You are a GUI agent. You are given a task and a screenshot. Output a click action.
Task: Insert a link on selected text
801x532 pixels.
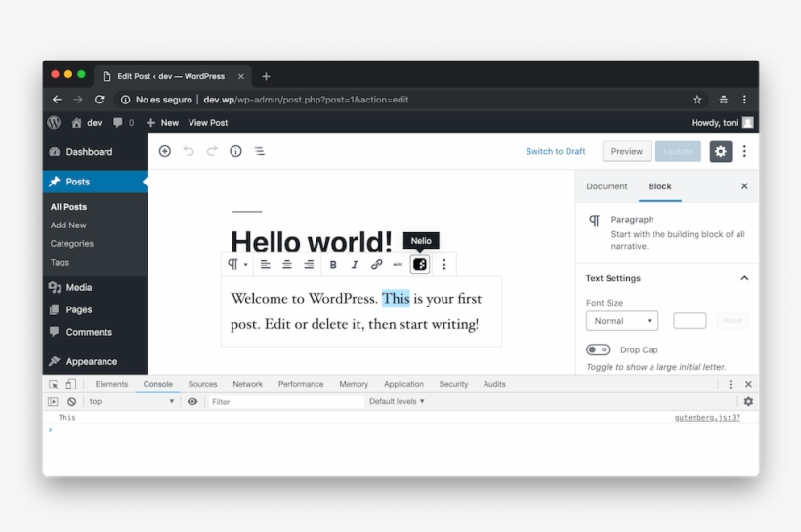pos(376,265)
